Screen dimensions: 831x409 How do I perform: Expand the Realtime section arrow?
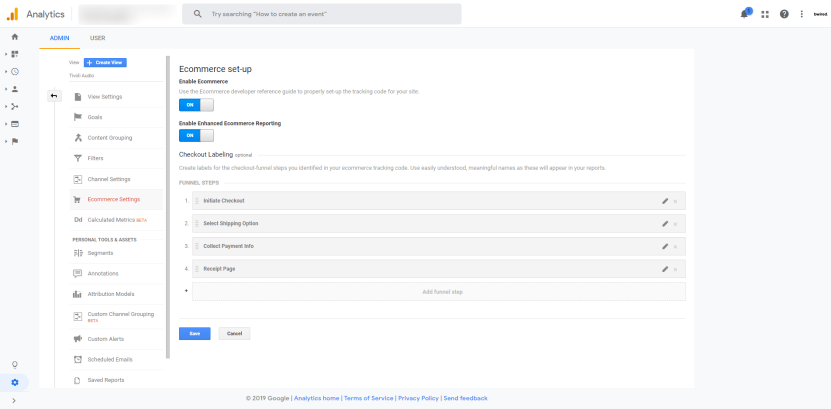6,72
